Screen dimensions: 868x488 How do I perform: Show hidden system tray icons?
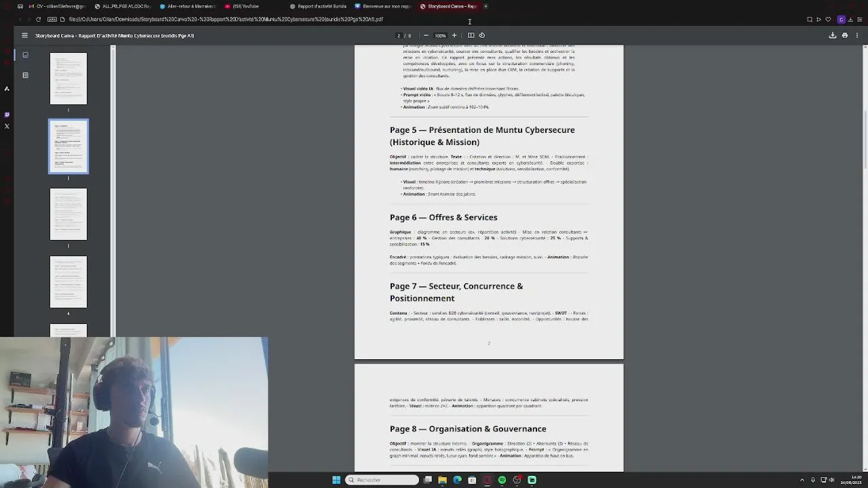802,480
